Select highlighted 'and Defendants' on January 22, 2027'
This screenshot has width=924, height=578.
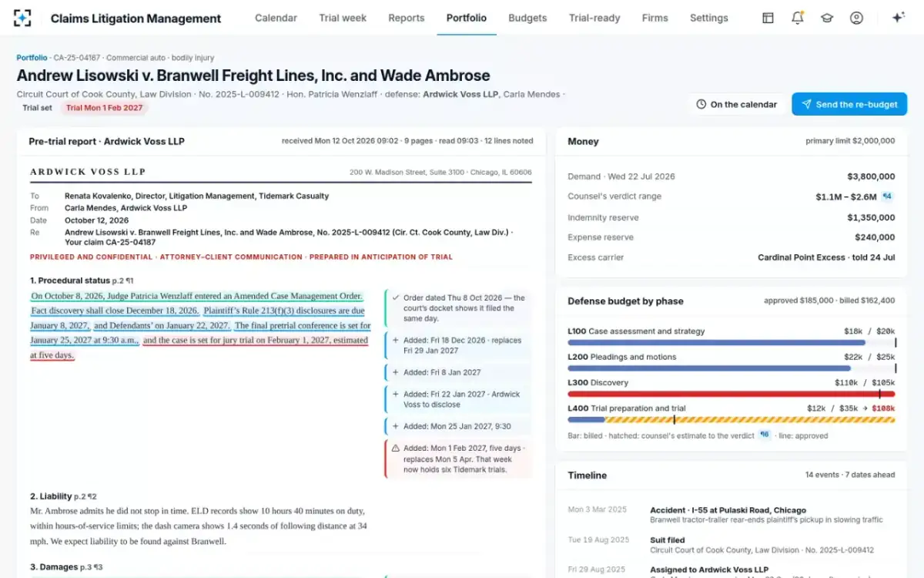(x=162, y=325)
